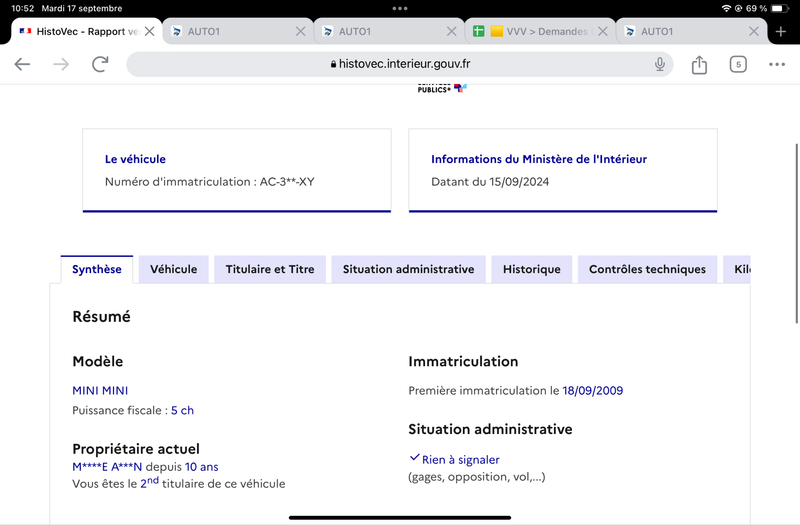Reload the HistoVec page

(100, 64)
